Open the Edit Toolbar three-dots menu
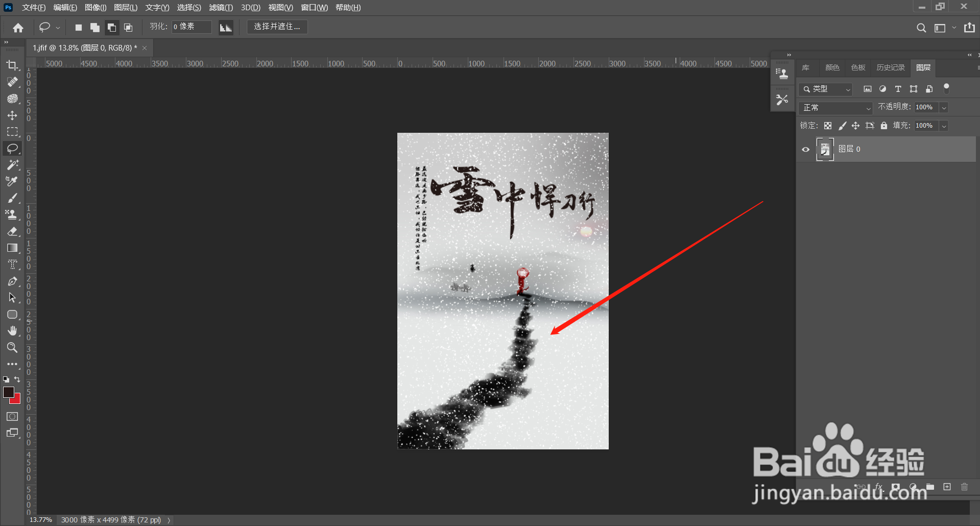 12,364
